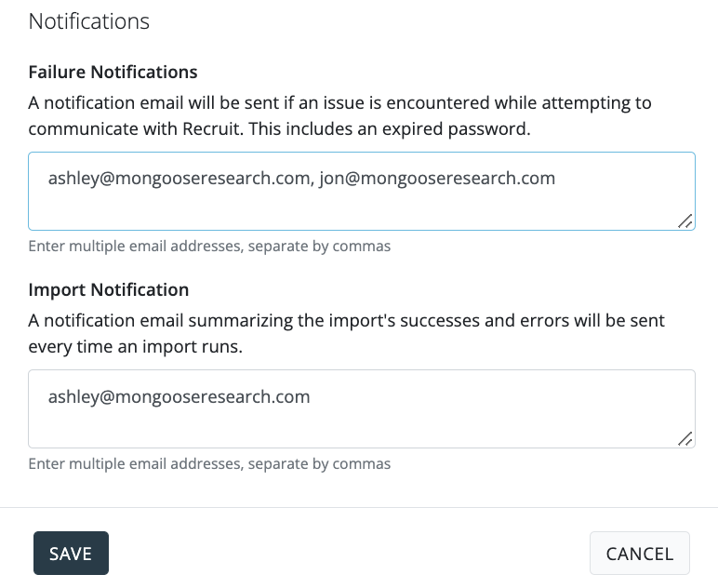Click the import successes and errors description
The image size is (718, 588).
coord(346,321)
